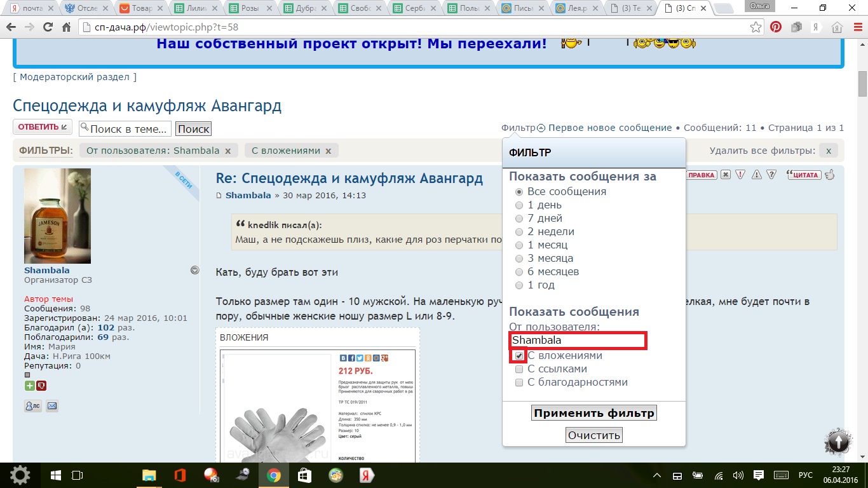This screenshot has height=488, width=868.
Task: Open Chrome from the Windows taskbar
Action: [x=274, y=475]
